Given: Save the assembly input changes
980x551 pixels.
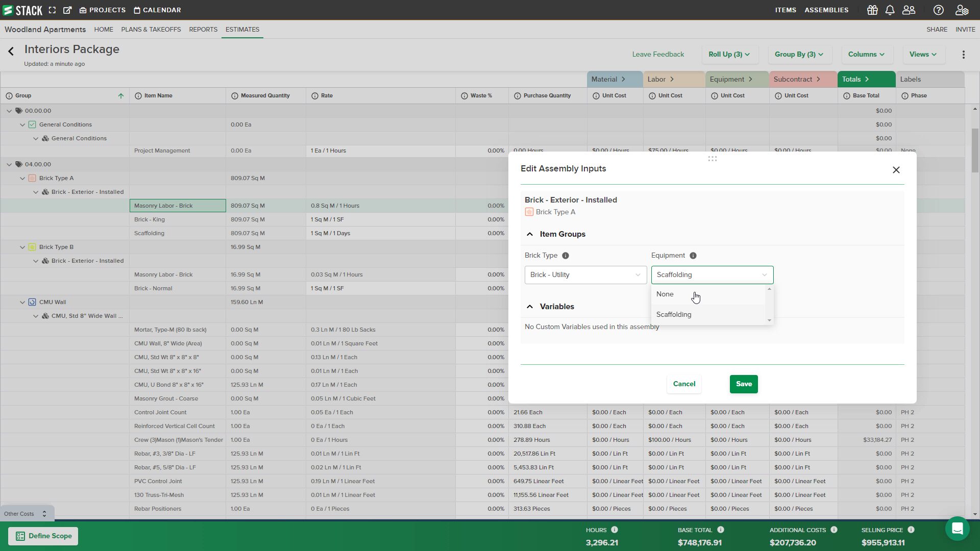Looking at the screenshot, I should 744,384.
